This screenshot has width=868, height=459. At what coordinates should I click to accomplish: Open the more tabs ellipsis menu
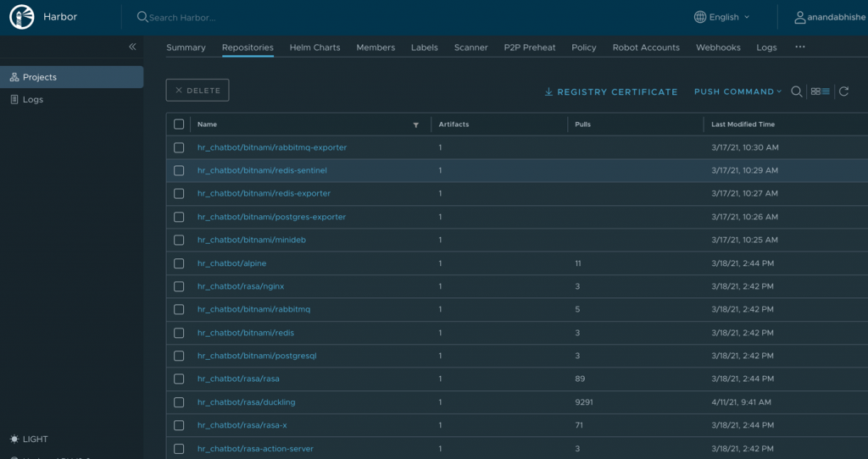pyautogui.click(x=800, y=47)
